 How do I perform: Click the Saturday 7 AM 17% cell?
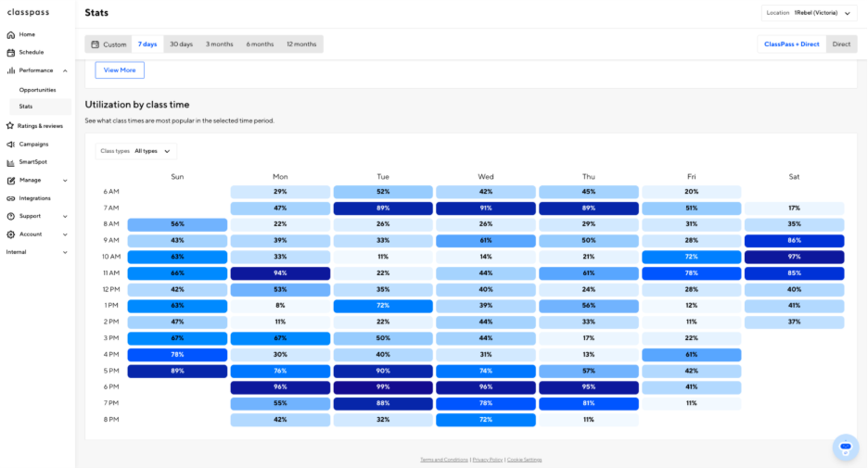(x=795, y=208)
